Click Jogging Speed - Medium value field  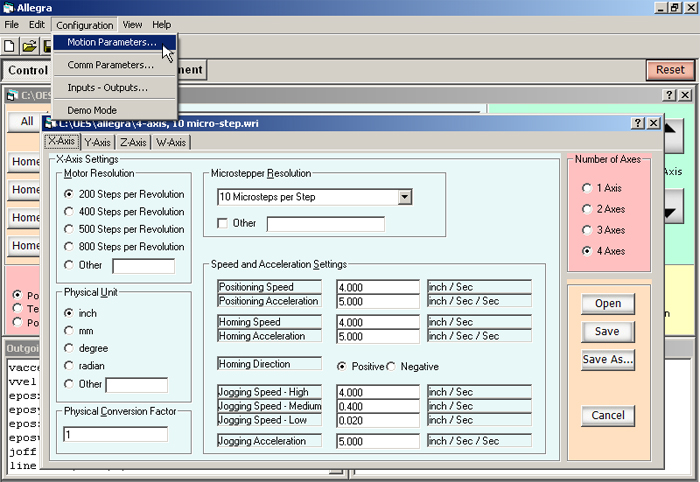click(378, 407)
